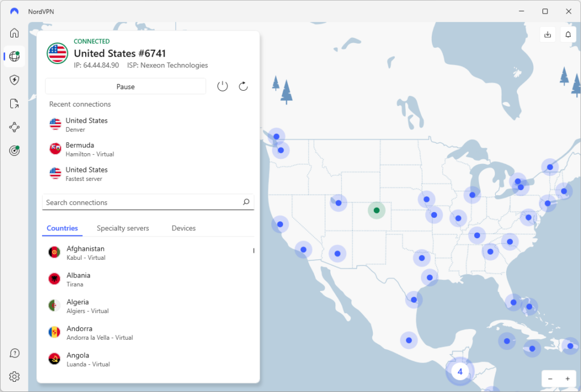Viewport: 581px width, 392px height.
Task: Select Angola Luanda - Virtual
Action: coord(148,360)
